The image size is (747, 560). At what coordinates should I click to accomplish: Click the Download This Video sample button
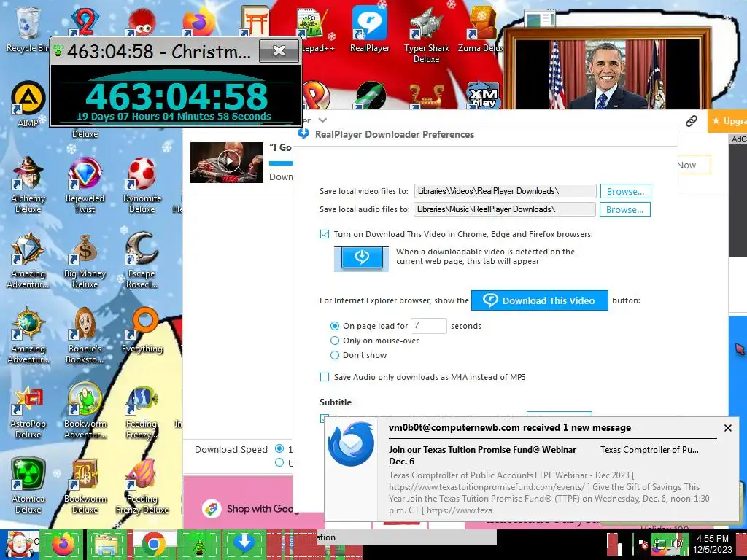[x=540, y=300]
